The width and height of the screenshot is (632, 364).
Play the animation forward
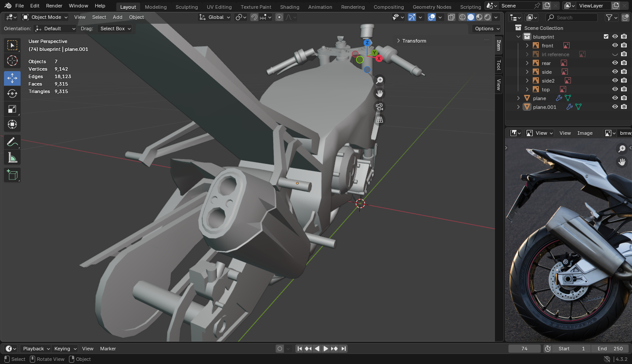pyautogui.click(x=326, y=349)
